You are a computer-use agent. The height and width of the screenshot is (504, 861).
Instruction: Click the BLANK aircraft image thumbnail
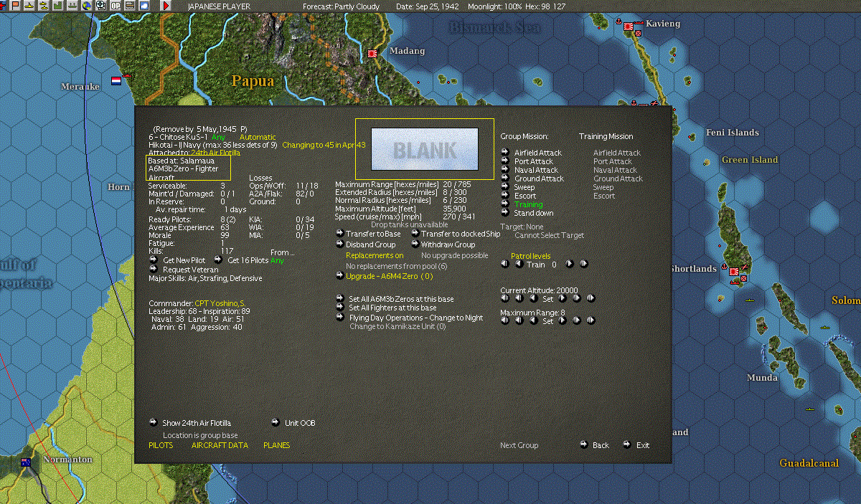pos(425,149)
